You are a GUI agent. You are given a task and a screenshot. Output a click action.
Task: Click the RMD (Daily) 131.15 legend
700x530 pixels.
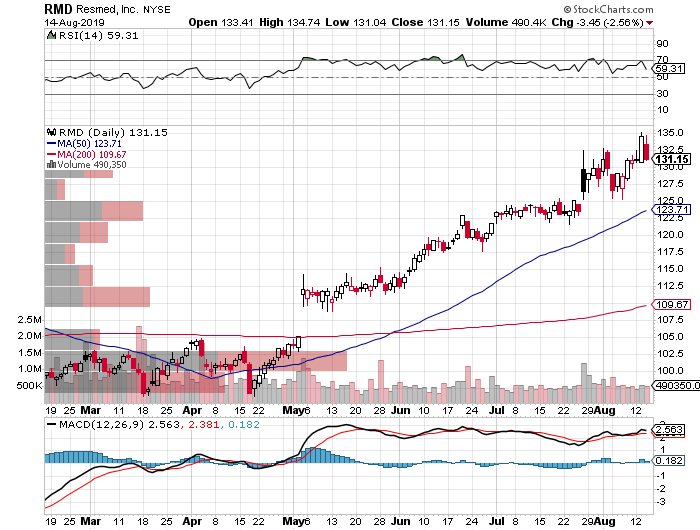[113, 133]
